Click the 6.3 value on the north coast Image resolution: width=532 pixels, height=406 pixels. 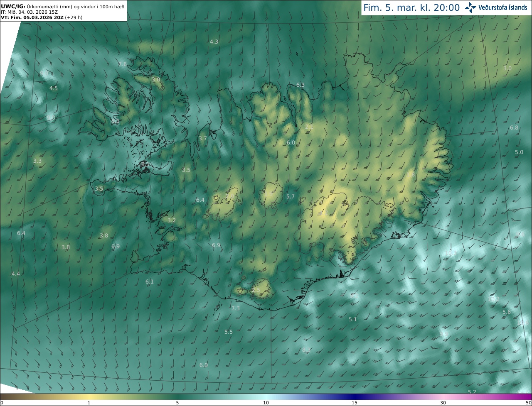click(300, 85)
